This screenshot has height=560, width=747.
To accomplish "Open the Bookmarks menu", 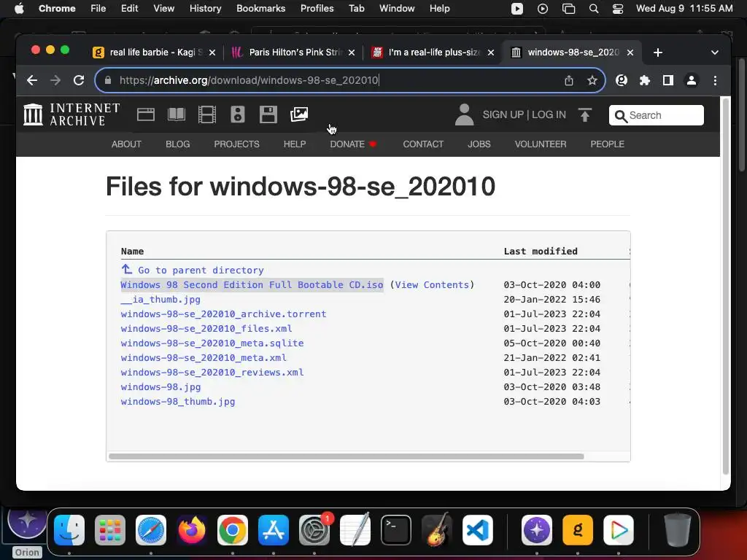I will 260,9.
